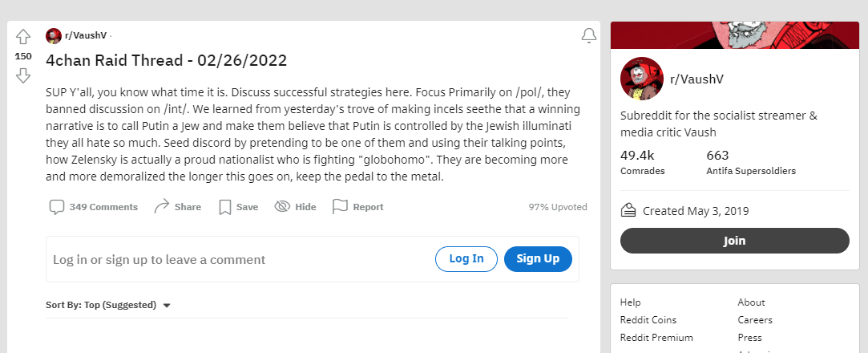The image size is (868, 353).
Task: Open the 349 Comments speech bubble
Action: point(56,207)
